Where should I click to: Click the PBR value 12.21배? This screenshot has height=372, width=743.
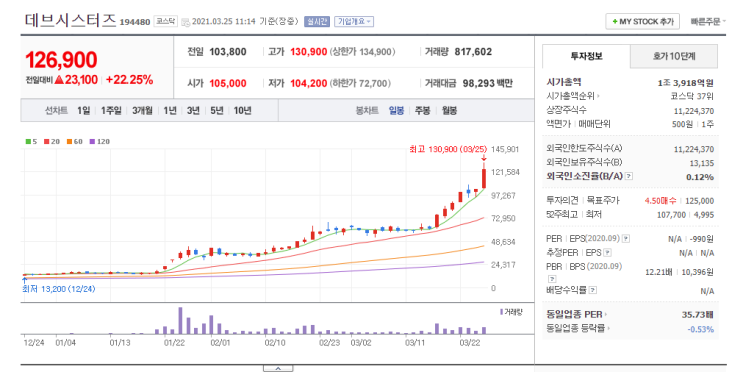(x=659, y=272)
